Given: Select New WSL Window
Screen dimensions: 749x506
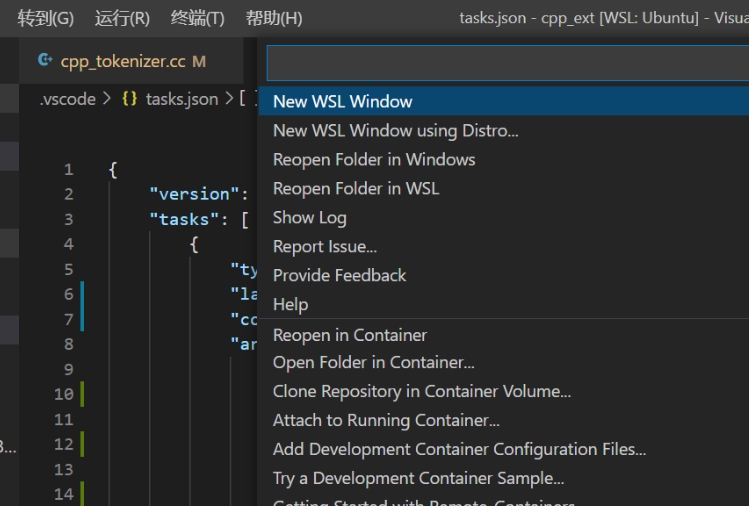Looking at the screenshot, I should 504,101.
